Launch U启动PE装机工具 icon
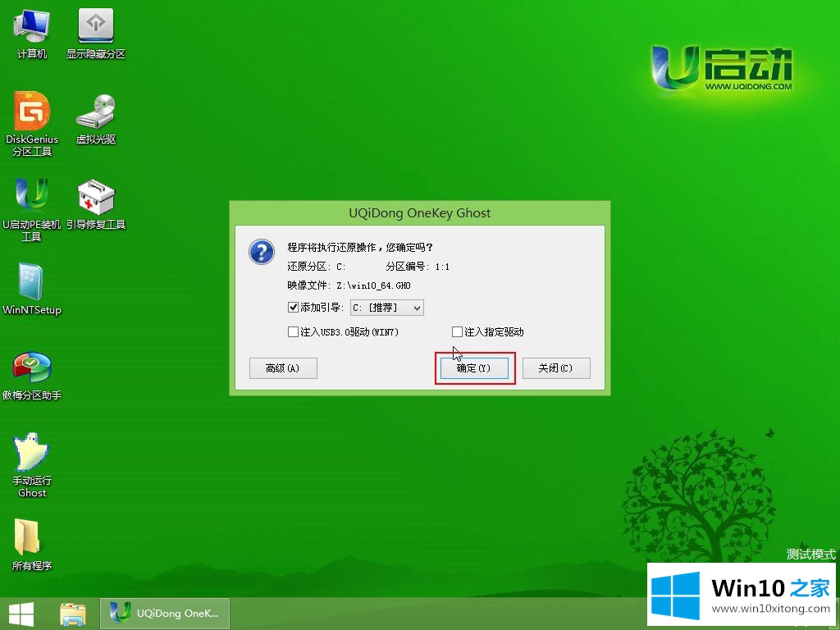This screenshot has height=630, width=840. [32, 209]
